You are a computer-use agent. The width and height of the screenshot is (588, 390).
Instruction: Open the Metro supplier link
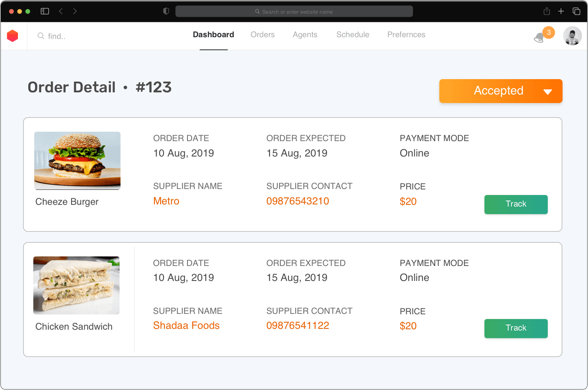pyautogui.click(x=166, y=201)
